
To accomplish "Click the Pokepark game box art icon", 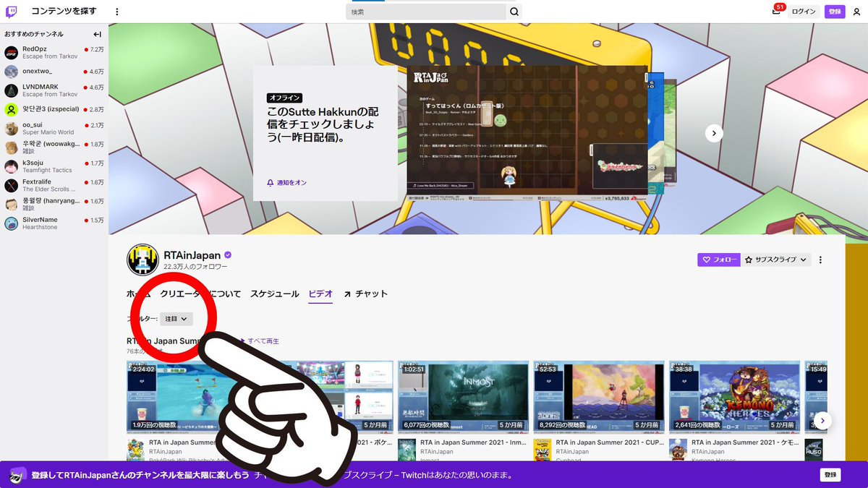I will [135, 450].
